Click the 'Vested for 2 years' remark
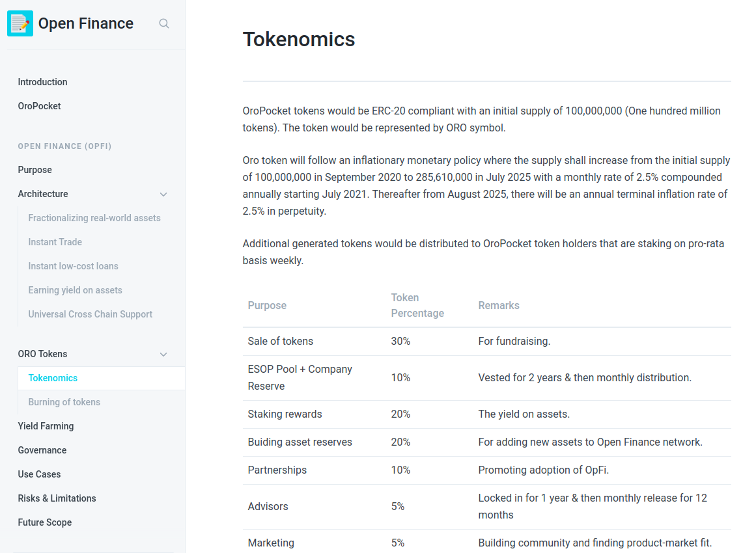This screenshot has height=553, width=756. (x=585, y=377)
